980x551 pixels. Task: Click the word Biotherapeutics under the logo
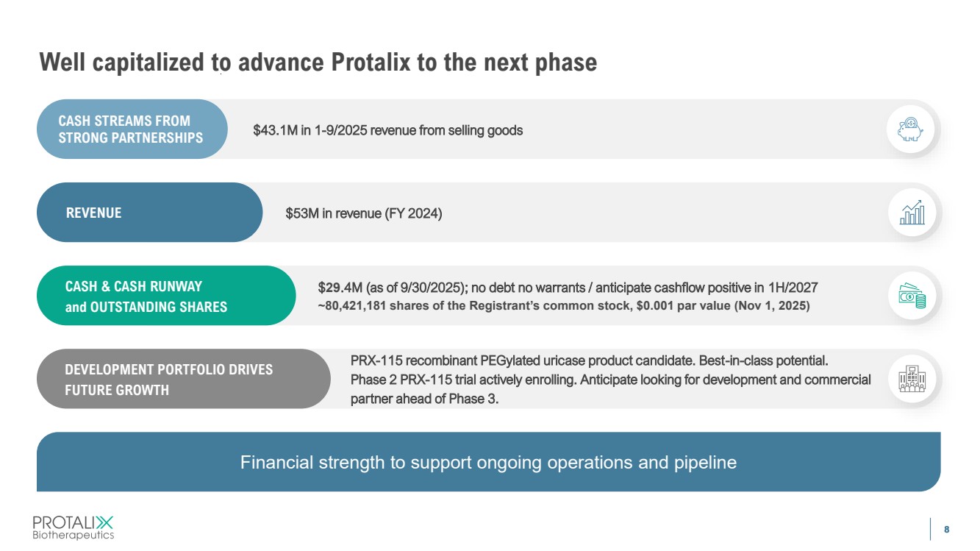click(x=74, y=536)
